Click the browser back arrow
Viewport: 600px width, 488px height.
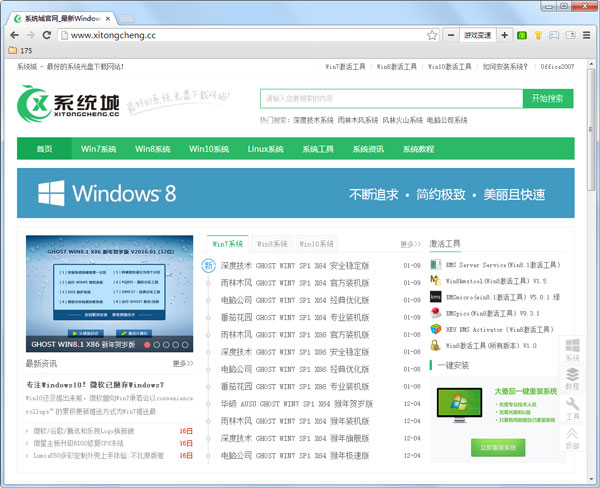click(15, 35)
